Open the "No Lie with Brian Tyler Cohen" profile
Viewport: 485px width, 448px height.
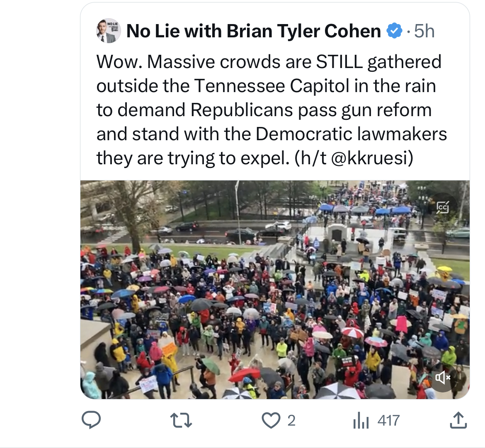pos(253,31)
